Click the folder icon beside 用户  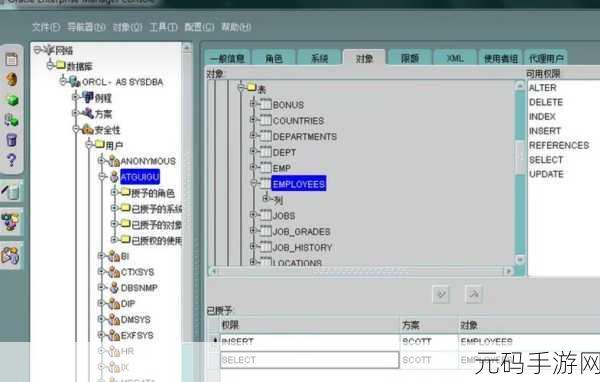click(x=99, y=144)
